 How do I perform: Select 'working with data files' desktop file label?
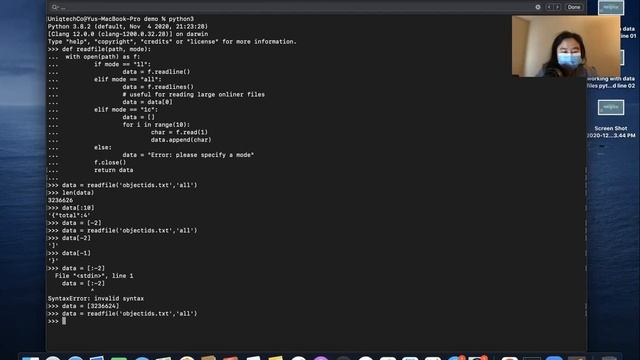click(611, 82)
